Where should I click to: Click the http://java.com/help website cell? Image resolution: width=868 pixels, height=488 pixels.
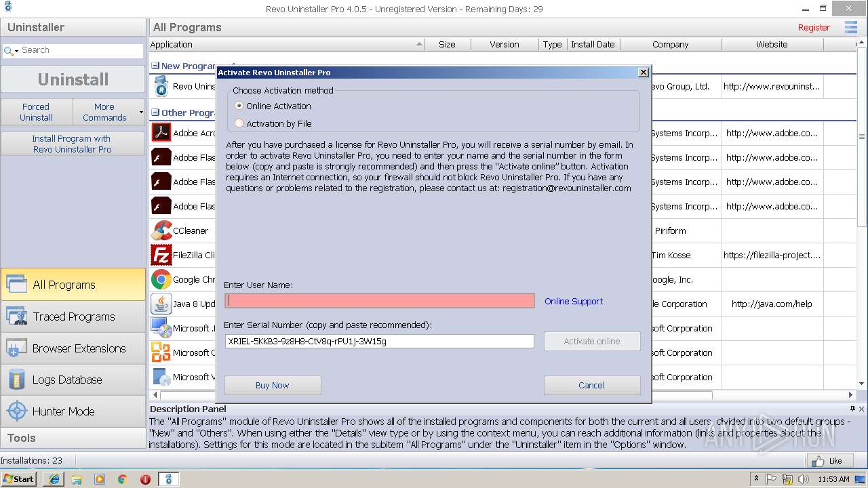pos(772,304)
